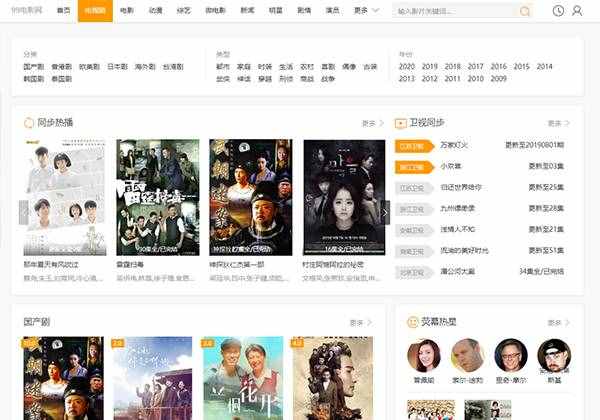Filter by category 台湾剧
The height and width of the screenshot is (420, 600).
173,67
